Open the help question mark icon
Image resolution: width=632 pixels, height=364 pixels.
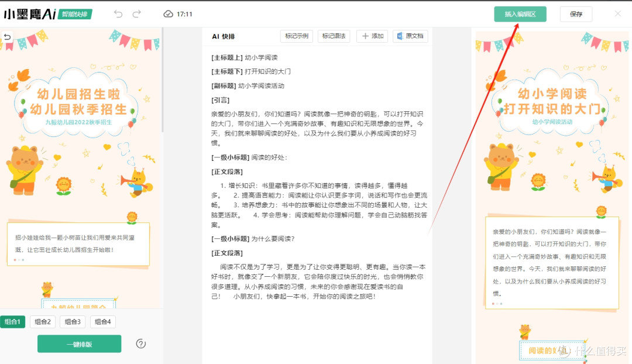point(140,344)
